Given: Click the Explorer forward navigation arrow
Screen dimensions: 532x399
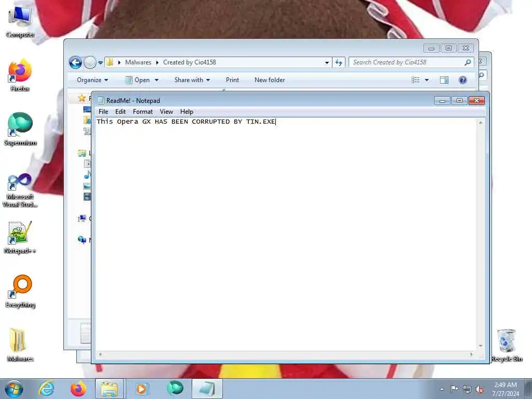Looking at the screenshot, I should pyautogui.click(x=90, y=62).
